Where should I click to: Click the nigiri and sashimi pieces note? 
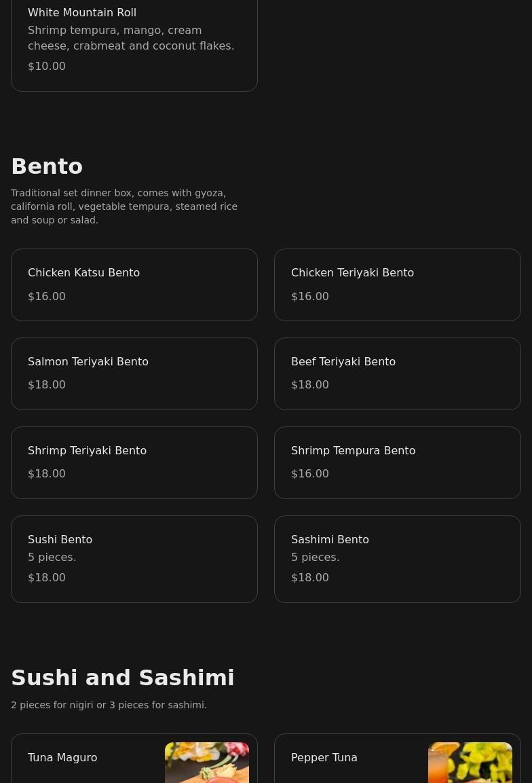tap(109, 705)
